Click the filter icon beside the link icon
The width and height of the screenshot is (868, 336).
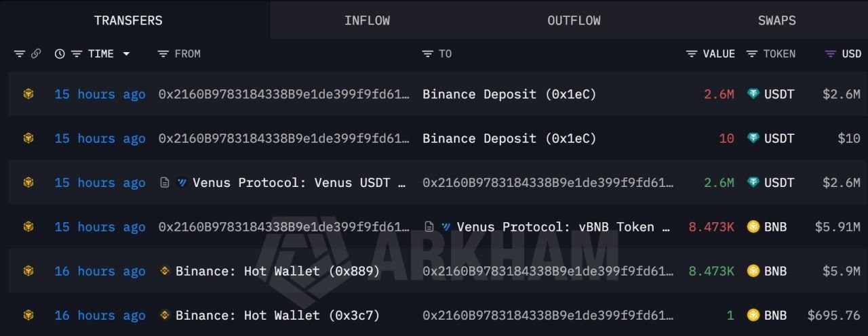(x=19, y=54)
